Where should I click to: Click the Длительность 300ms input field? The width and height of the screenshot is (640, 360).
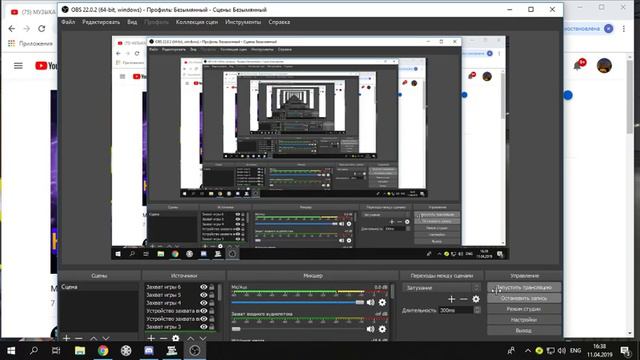(x=456, y=310)
